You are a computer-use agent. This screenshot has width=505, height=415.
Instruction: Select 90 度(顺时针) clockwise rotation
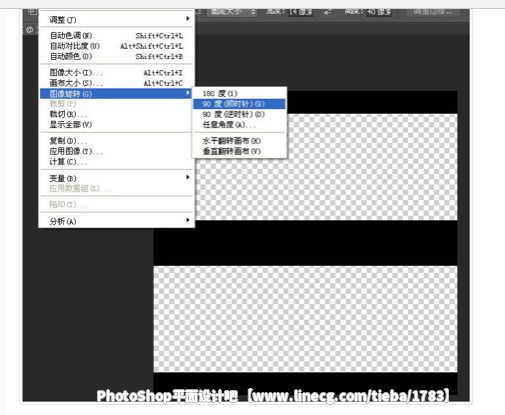coord(239,104)
